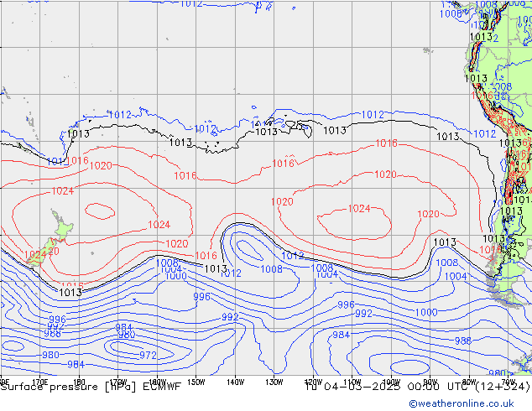
Task: Click the blue 1004 label near South America's tip
Action: tap(456, 276)
